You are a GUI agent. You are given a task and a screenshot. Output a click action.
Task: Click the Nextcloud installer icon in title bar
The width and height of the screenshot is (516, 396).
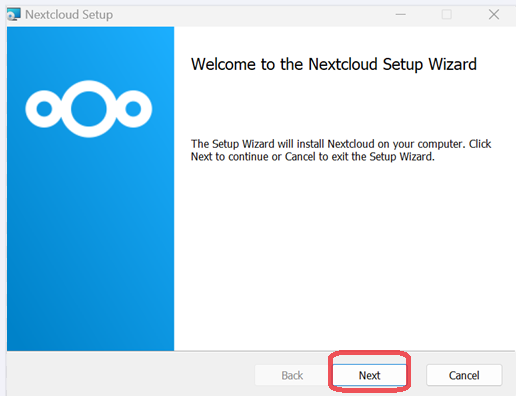[x=14, y=14]
